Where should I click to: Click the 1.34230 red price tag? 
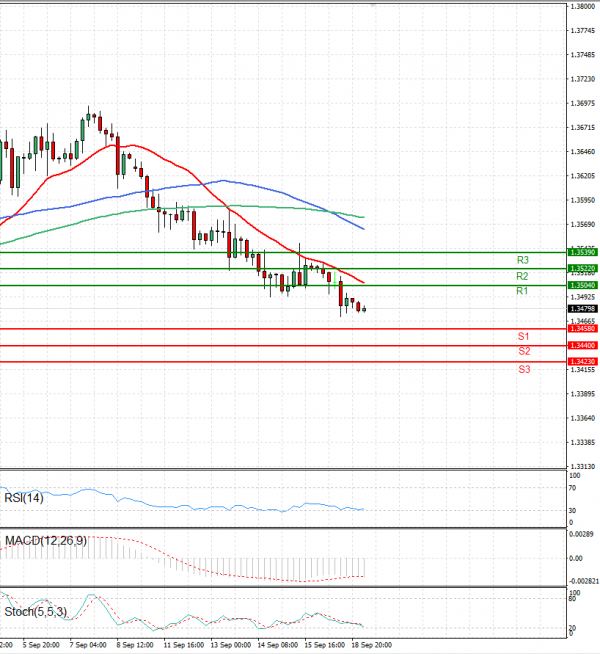pos(581,362)
